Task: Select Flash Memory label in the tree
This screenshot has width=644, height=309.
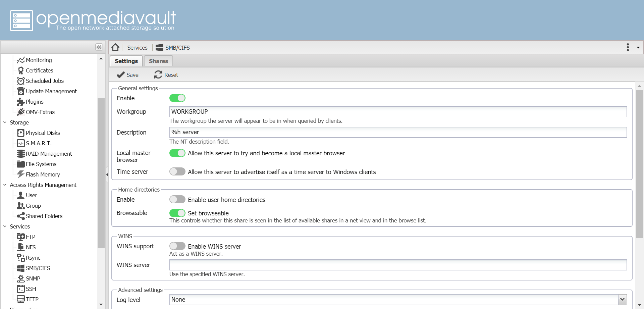Action: click(x=43, y=174)
